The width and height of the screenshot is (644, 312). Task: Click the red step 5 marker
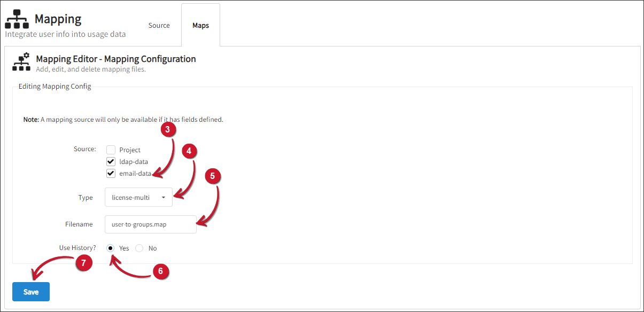[212, 176]
